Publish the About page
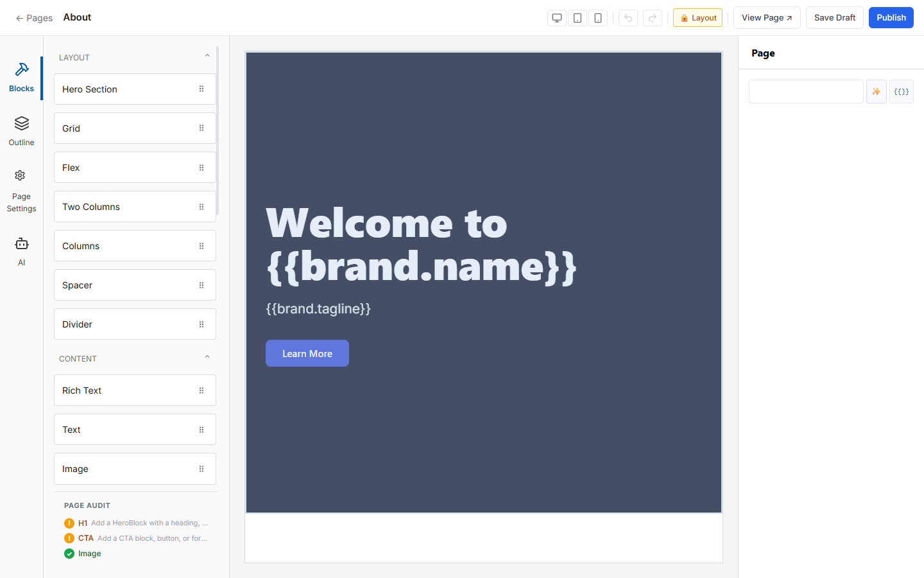 pyautogui.click(x=891, y=18)
